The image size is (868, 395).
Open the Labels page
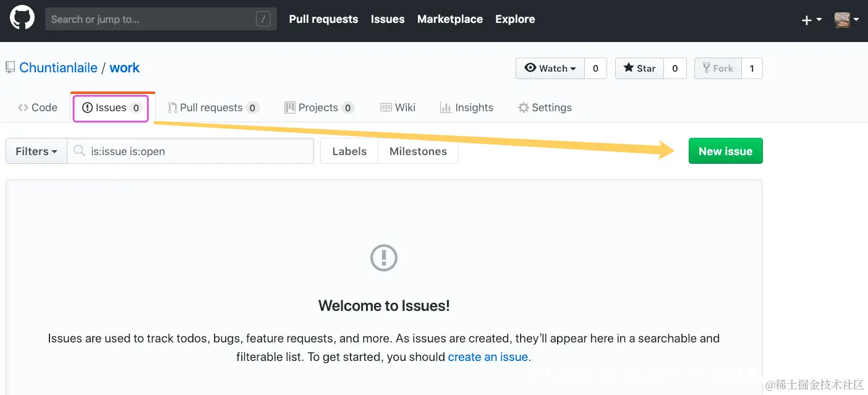tap(349, 151)
